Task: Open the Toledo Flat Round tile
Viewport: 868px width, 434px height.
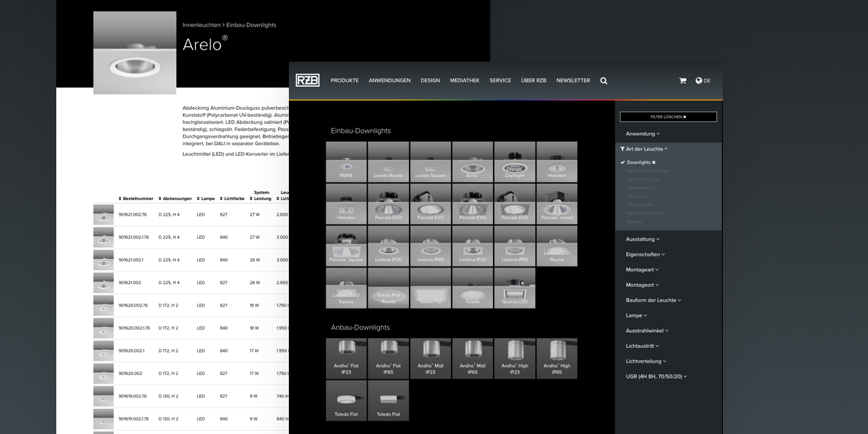Action: [388, 288]
